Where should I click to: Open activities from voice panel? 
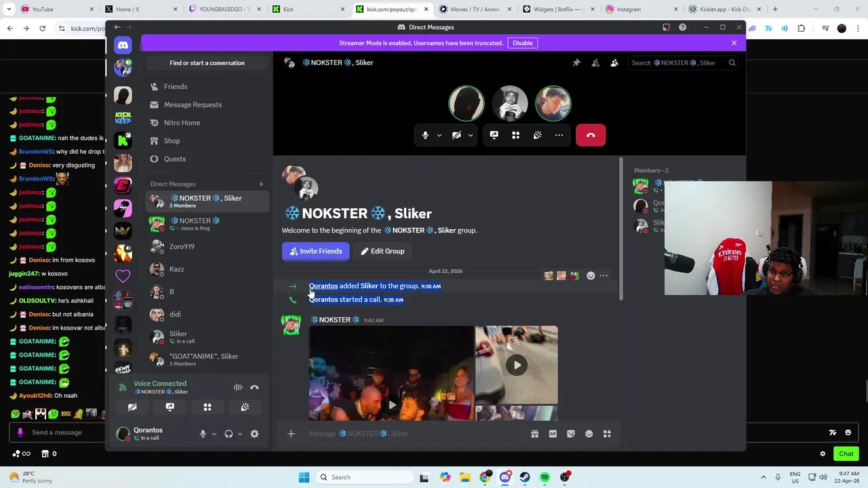click(208, 407)
